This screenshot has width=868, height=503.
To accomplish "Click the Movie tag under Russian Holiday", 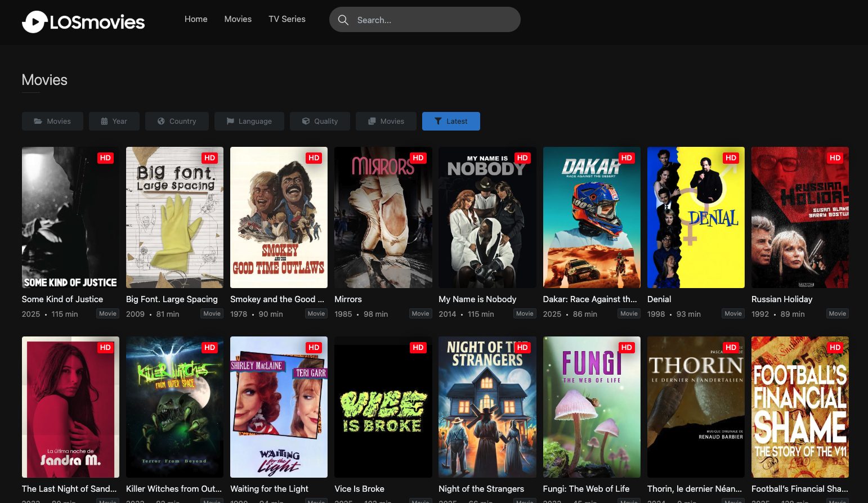I will pos(837,314).
